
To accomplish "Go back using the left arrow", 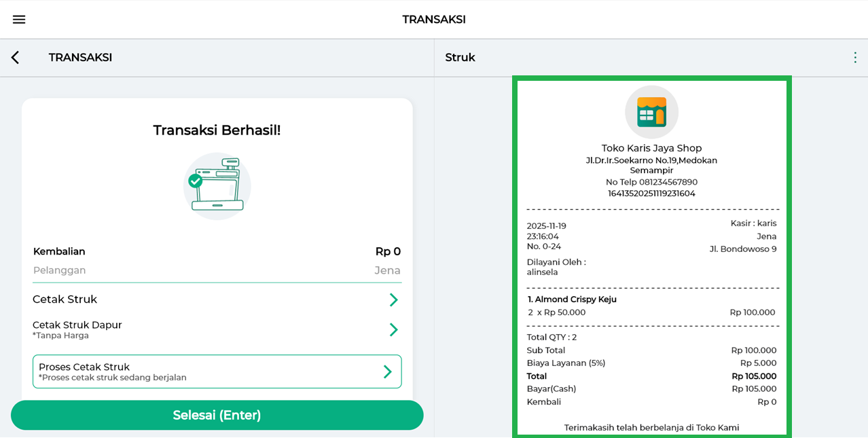I will 16,58.
